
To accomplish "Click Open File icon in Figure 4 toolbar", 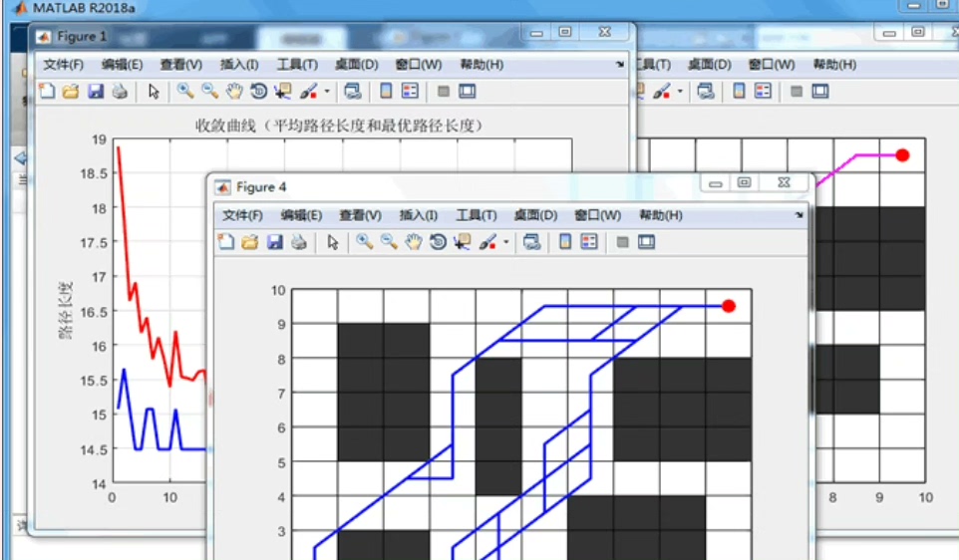I will pyautogui.click(x=249, y=241).
